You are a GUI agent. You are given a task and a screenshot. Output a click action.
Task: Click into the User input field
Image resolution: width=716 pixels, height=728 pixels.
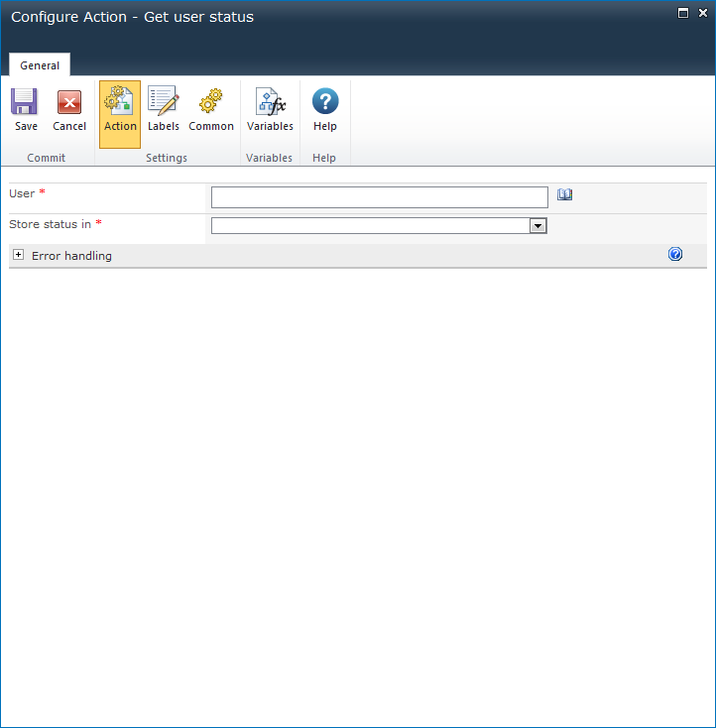tap(380, 197)
